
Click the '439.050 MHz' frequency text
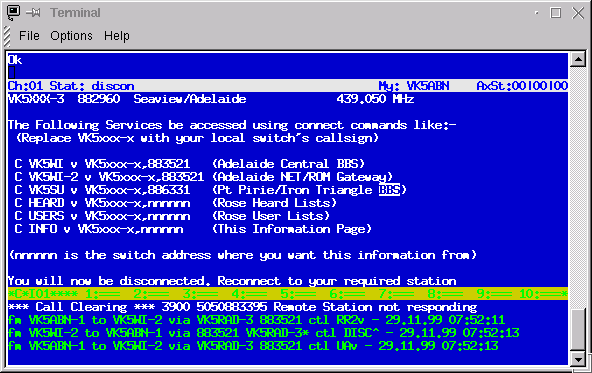(x=375, y=99)
